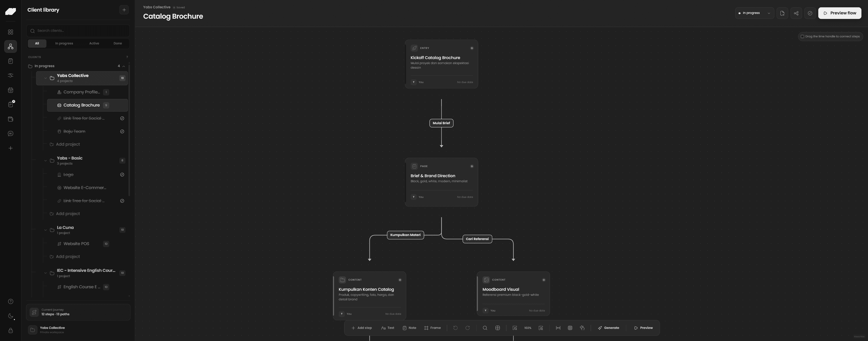868x341 pixels.
Task: Click the plus icon in left rail
Action: [x=10, y=148]
